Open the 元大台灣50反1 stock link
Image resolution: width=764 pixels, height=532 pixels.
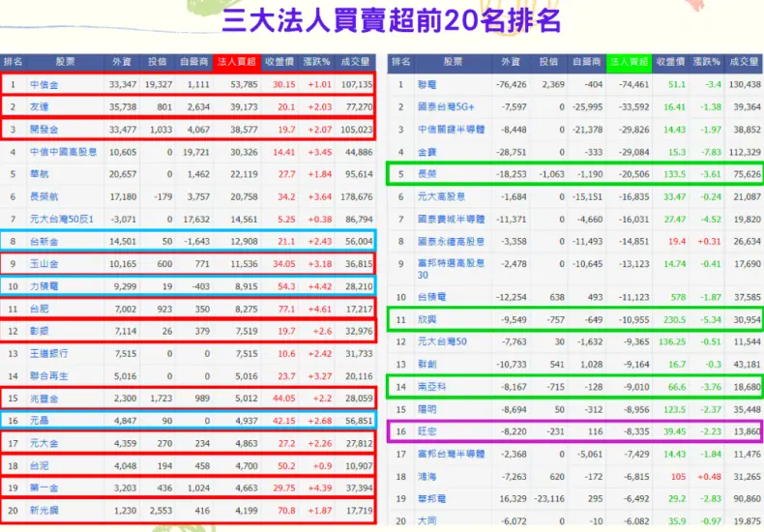click(62, 220)
